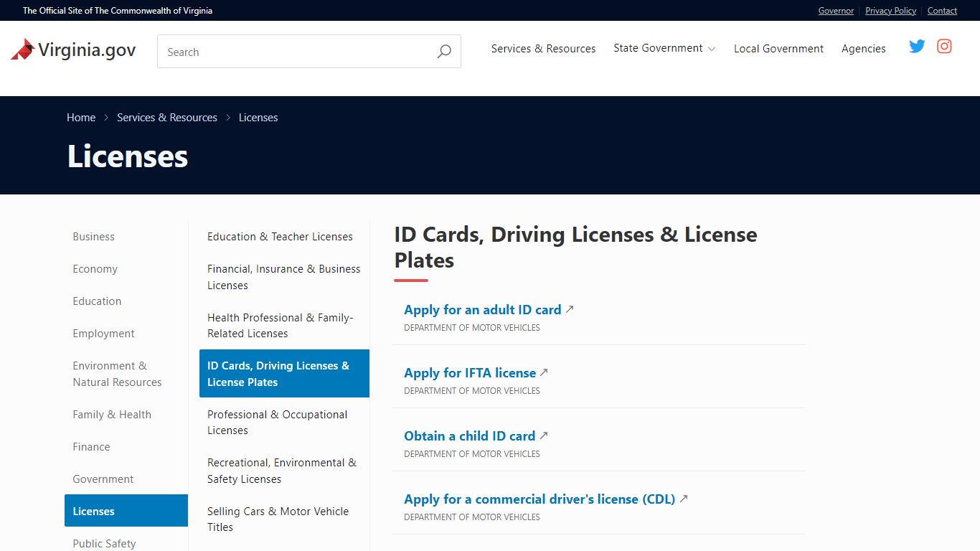Open Services & Resources menu
Image resolution: width=980 pixels, height=551 pixels.
coord(544,49)
